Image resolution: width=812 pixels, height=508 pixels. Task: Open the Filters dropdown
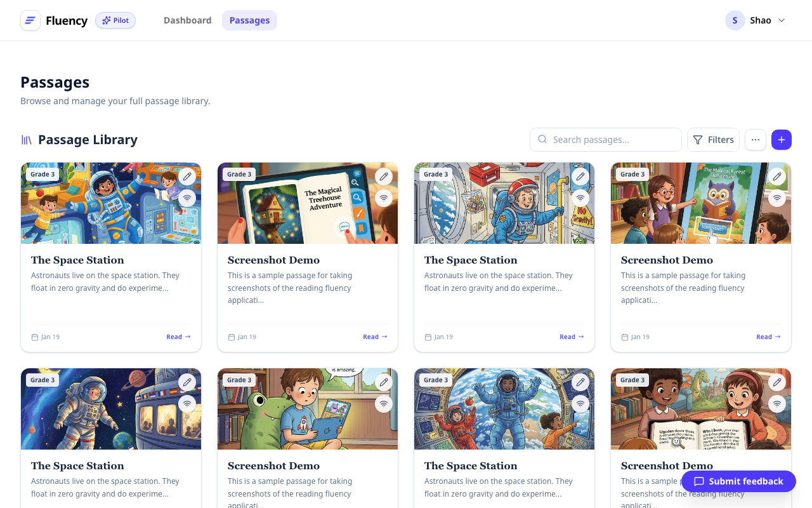click(713, 140)
